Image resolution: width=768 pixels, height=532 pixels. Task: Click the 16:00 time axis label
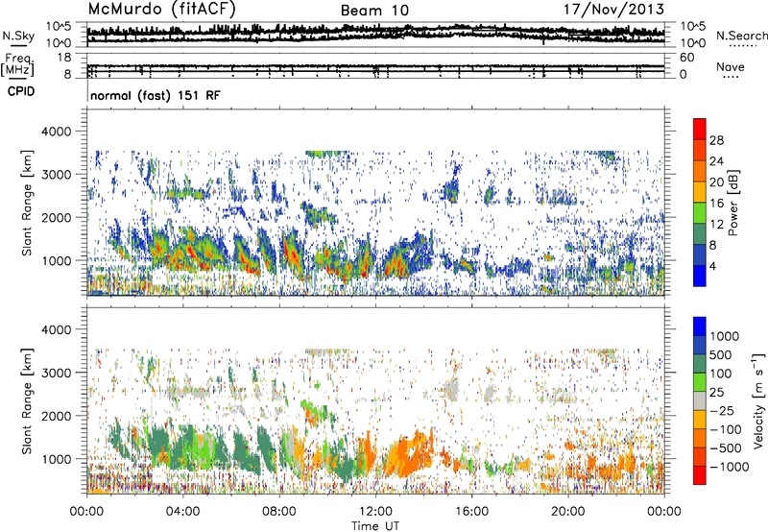pos(471,512)
